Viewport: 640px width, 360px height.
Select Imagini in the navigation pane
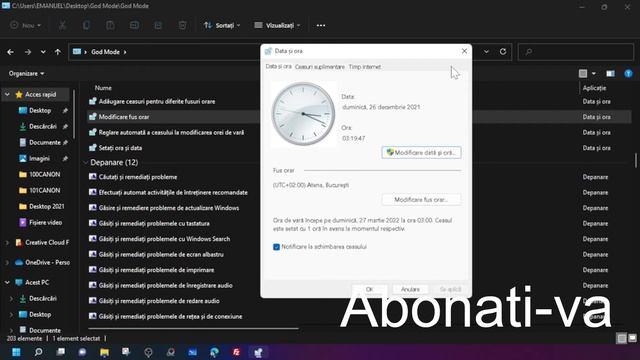pos(39,158)
